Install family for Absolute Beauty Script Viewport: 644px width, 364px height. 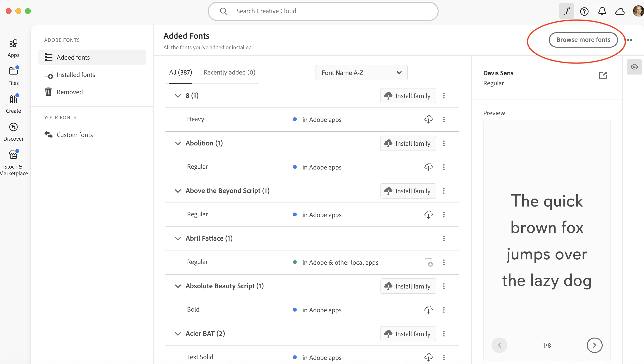[408, 286]
